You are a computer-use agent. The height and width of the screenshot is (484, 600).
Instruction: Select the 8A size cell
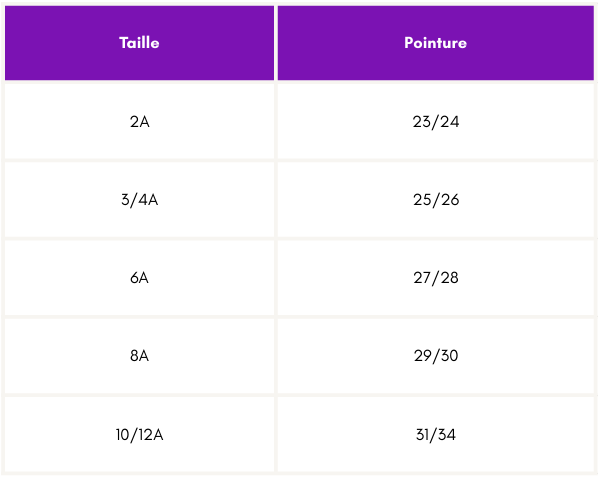139,356
